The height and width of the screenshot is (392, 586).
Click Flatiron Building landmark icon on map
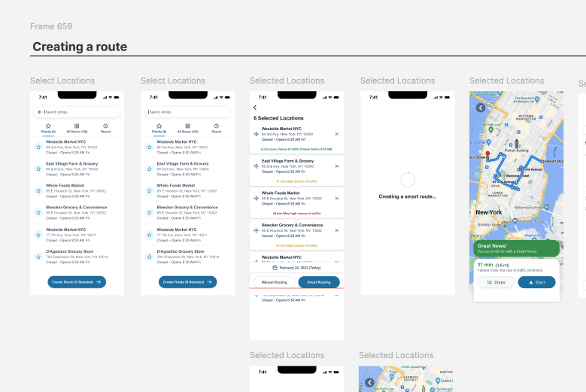(517, 143)
